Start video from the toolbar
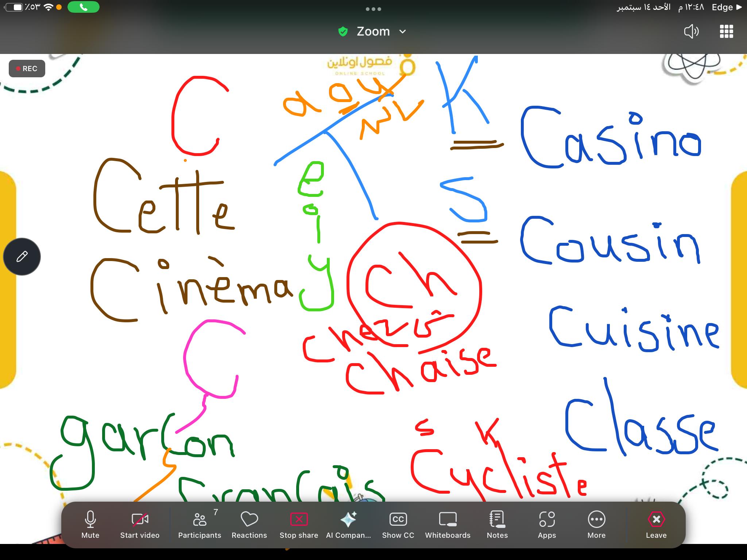 140,524
